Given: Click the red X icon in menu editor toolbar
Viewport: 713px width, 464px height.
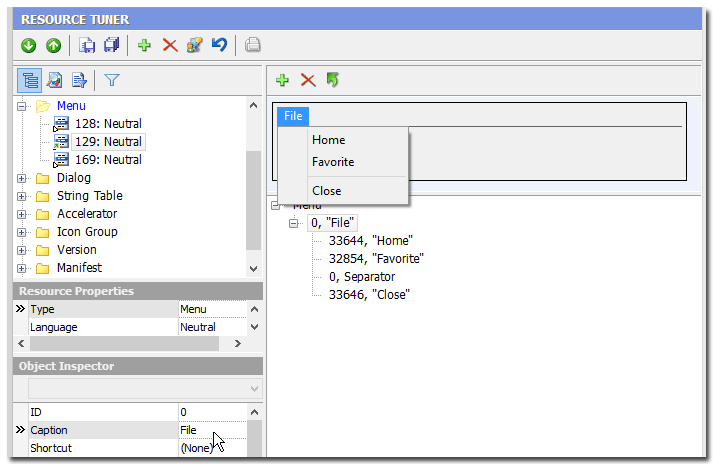Looking at the screenshot, I should tap(308, 80).
